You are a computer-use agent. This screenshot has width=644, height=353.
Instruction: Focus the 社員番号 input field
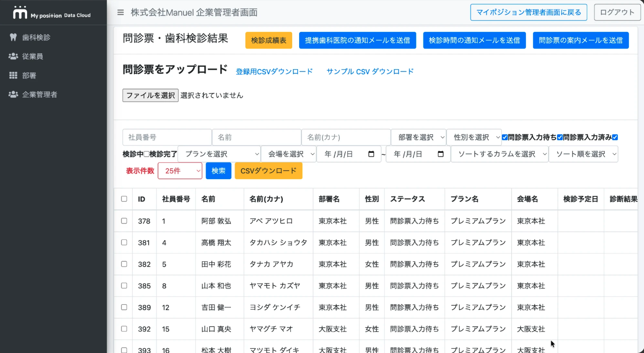167,137
